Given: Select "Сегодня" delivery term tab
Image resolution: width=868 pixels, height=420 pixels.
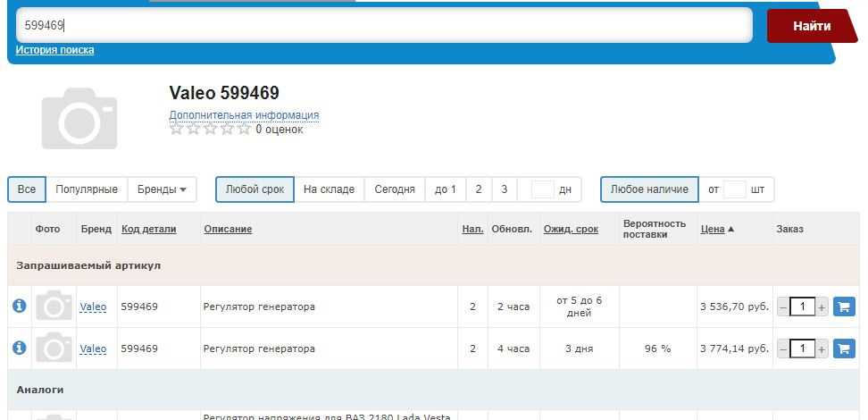Looking at the screenshot, I should pyautogui.click(x=395, y=189).
